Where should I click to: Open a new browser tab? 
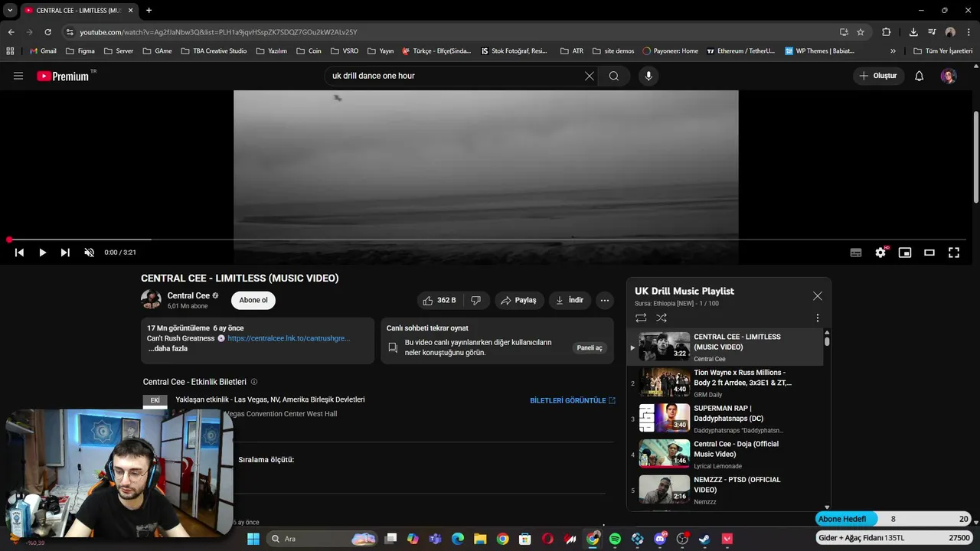149,10
